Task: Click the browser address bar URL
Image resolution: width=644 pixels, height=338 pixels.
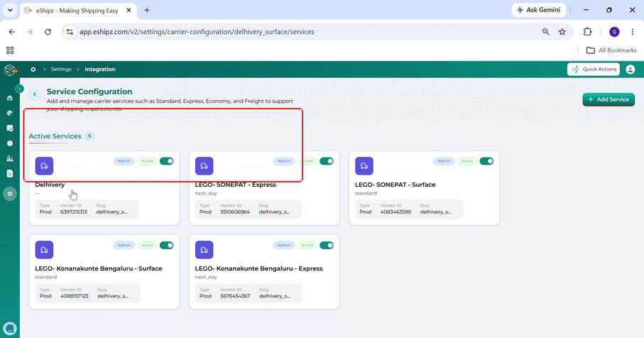Action: pos(197,32)
